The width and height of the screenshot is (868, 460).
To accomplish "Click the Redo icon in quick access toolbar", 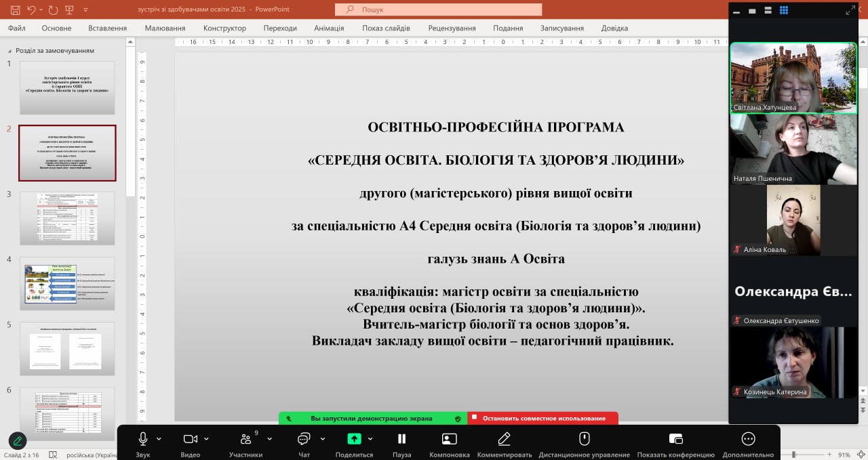I will (54, 10).
